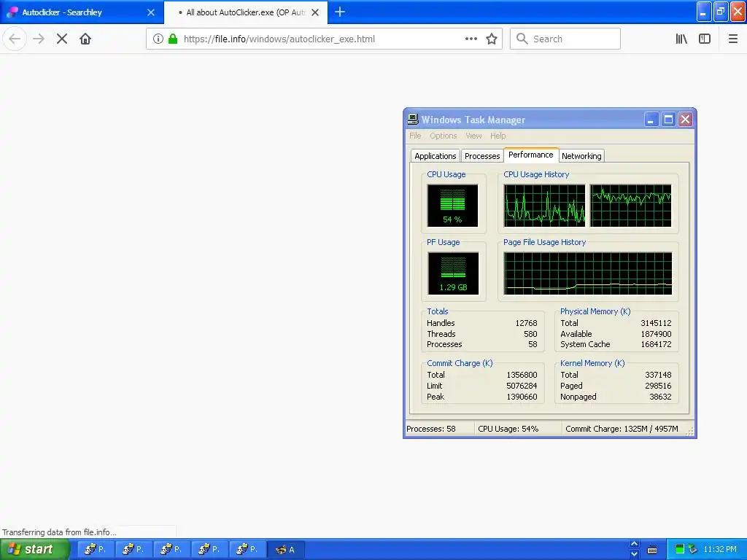Click the tray down arrow beside keyboard icon
Image resolution: width=747 pixels, height=560 pixels.
pos(634,554)
